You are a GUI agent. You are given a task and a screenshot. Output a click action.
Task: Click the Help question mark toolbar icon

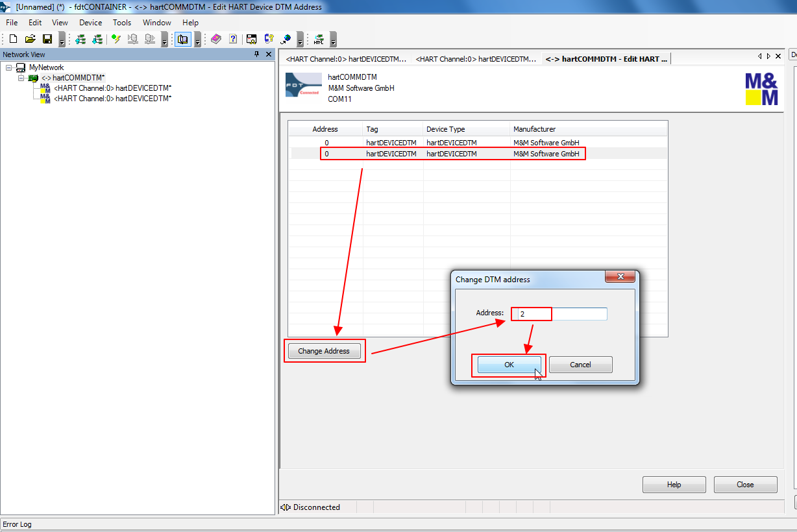[233, 39]
